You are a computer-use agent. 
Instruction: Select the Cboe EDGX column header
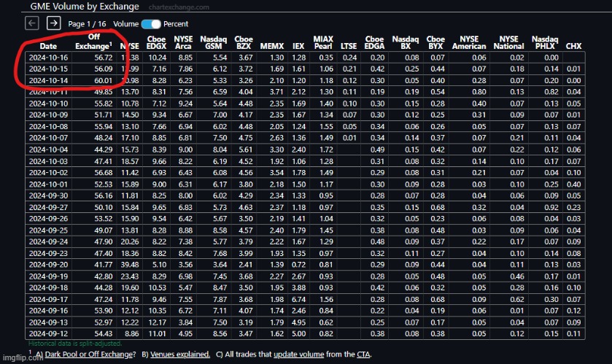click(x=156, y=42)
